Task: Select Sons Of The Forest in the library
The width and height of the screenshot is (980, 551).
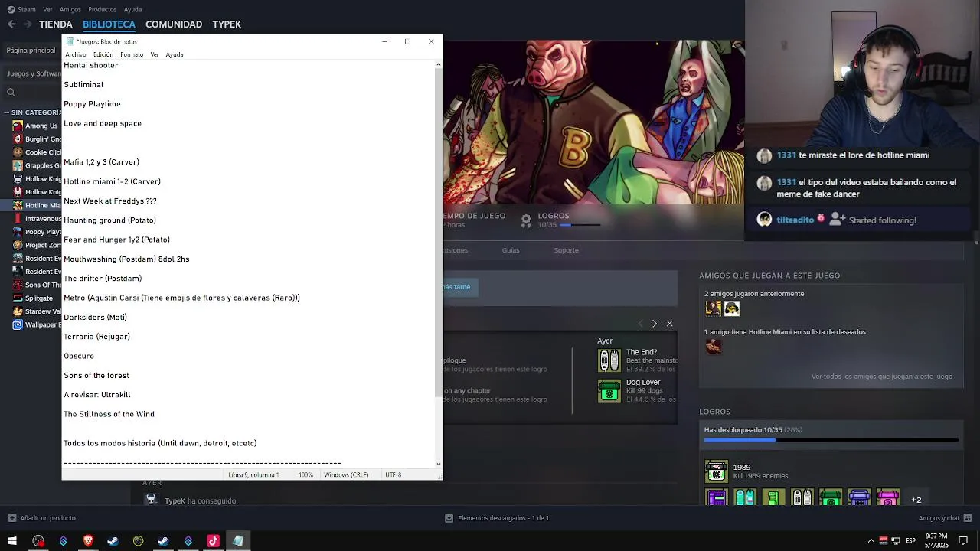Action: click(x=37, y=285)
